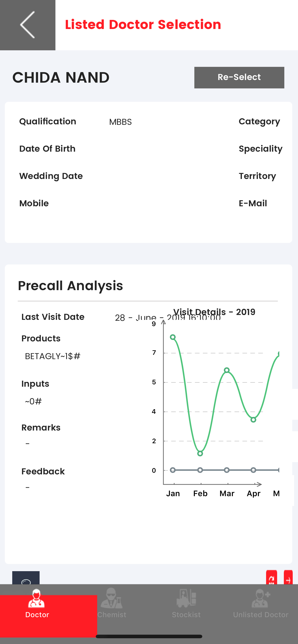Tap the Listed Doctor Selection title
298x644 pixels.
[143, 24]
